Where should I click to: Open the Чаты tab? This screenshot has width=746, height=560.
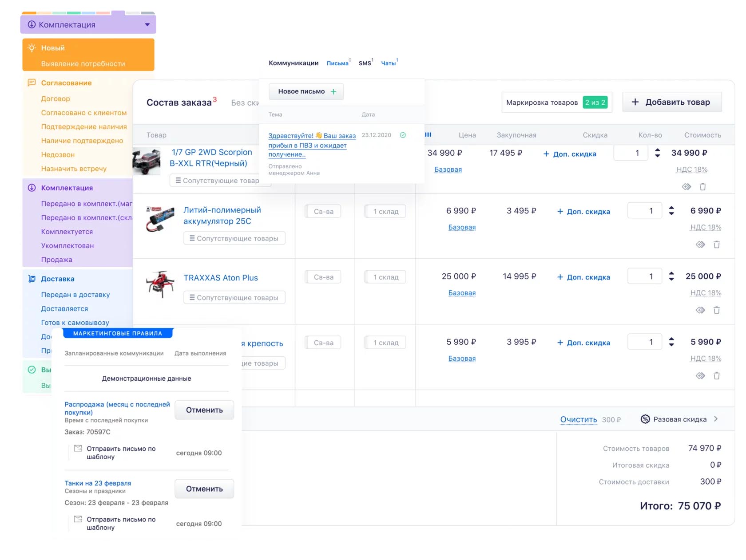(x=389, y=63)
